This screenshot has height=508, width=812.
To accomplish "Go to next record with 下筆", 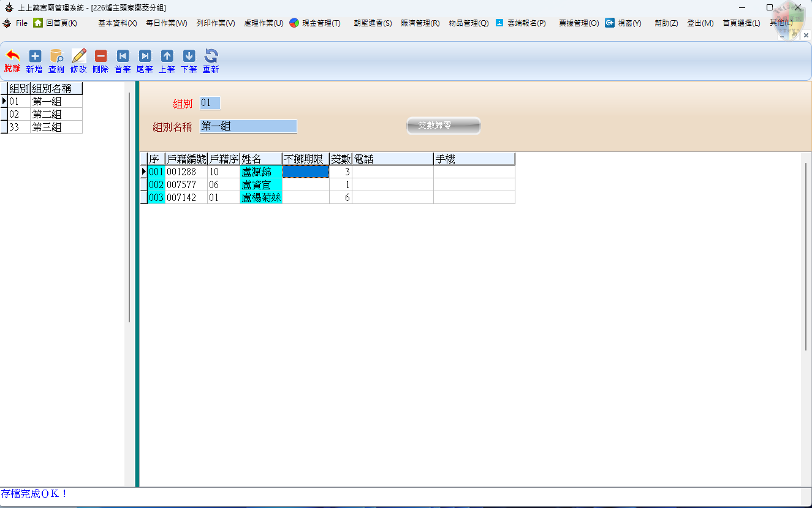I will (x=189, y=56).
